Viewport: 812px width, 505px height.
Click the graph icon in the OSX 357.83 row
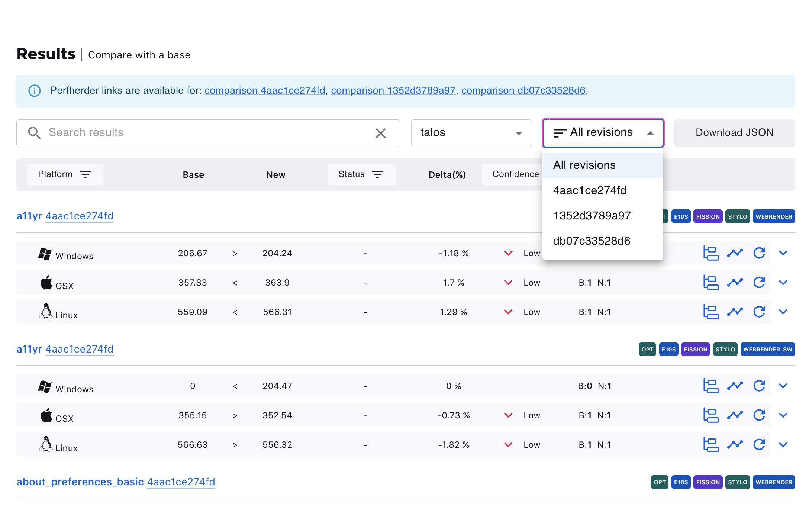click(x=735, y=283)
